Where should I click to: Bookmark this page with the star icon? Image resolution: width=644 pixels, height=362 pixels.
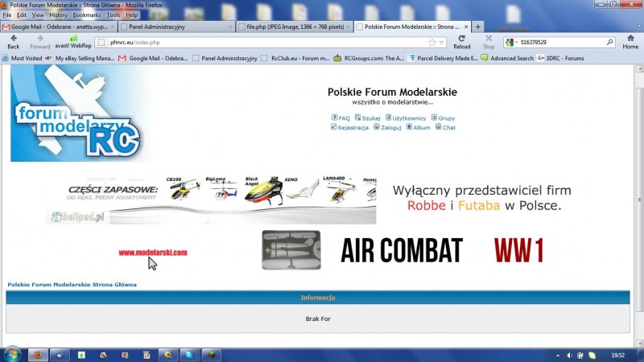point(432,43)
